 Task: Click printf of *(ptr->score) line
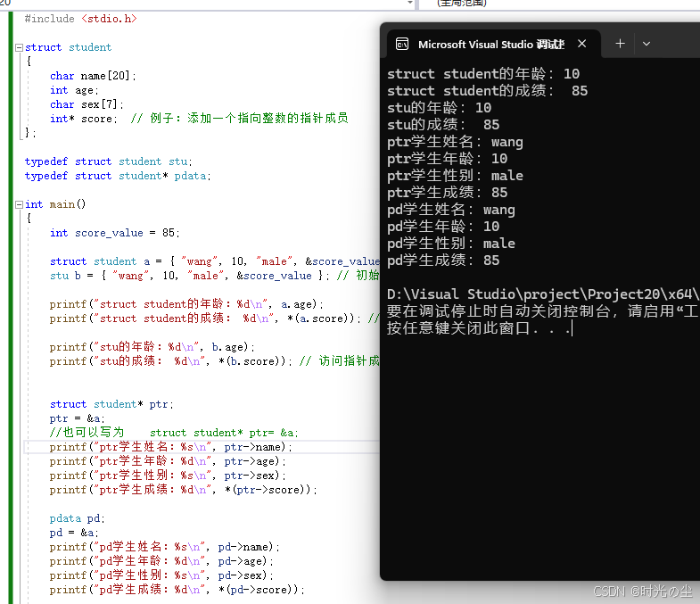tap(184, 491)
